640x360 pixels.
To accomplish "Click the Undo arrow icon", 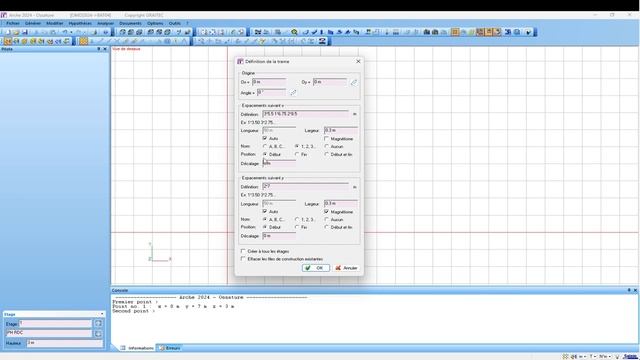I will tap(64, 32).
